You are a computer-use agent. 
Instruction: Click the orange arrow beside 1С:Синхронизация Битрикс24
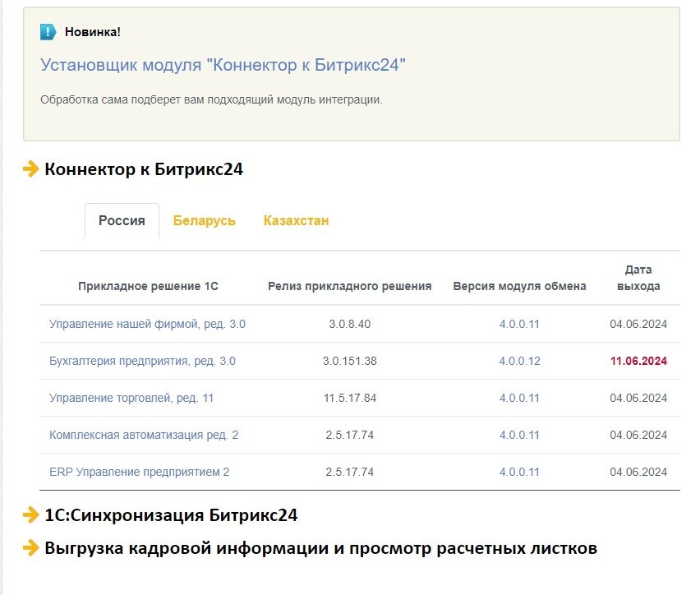[30, 514]
